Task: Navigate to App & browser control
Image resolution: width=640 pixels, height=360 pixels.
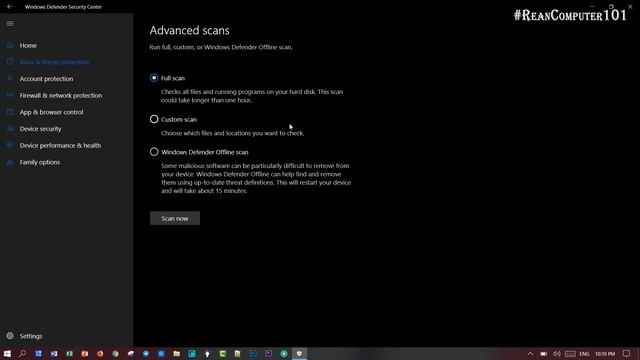Action: (51, 112)
